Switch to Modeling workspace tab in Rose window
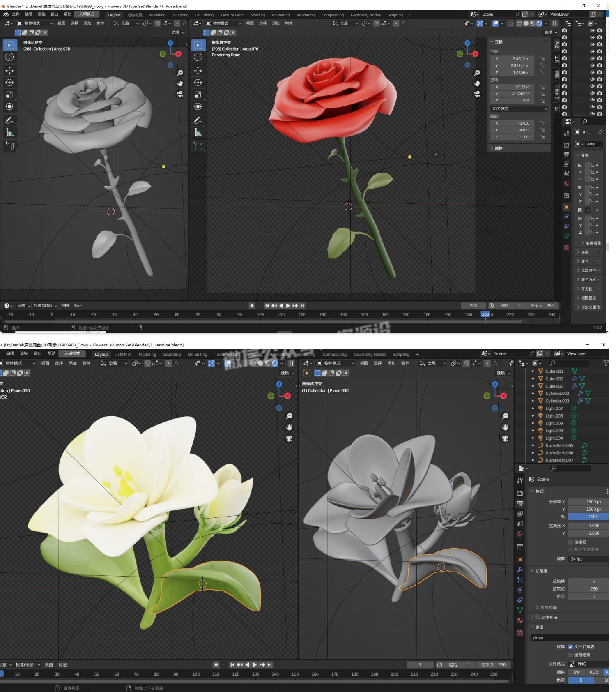Image resolution: width=616 pixels, height=692 pixels. pyautogui.click(x=157, y=15)
